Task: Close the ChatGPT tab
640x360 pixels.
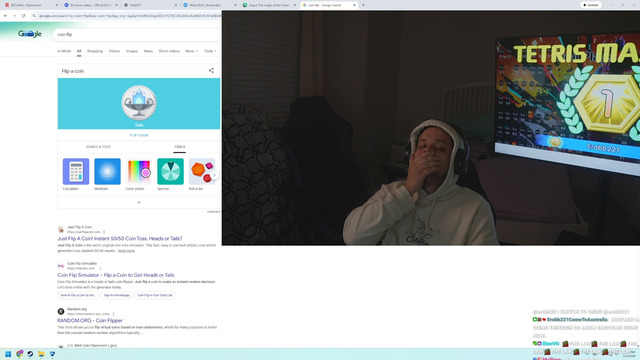Action: pos(176,5)
